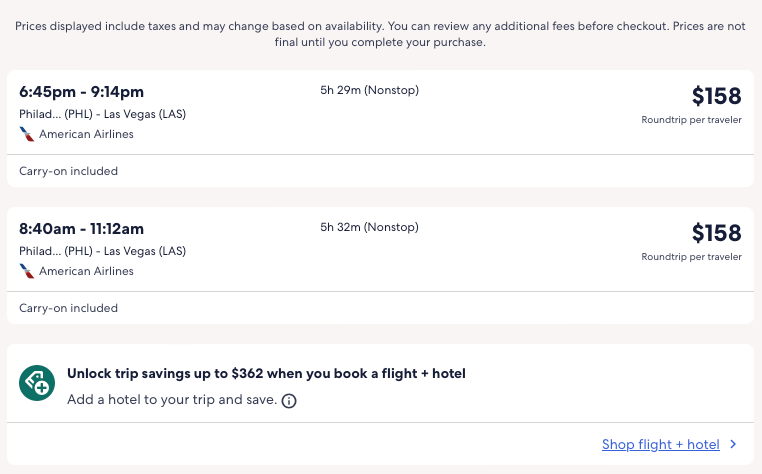
Task: Click the Add a hotel to your trip text
Action: [x=171, y=400]
